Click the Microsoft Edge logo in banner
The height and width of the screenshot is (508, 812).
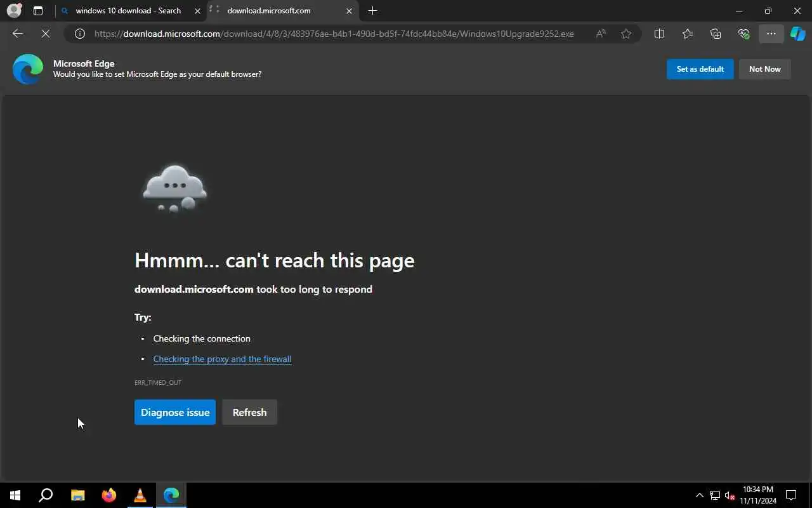(28, 69)
